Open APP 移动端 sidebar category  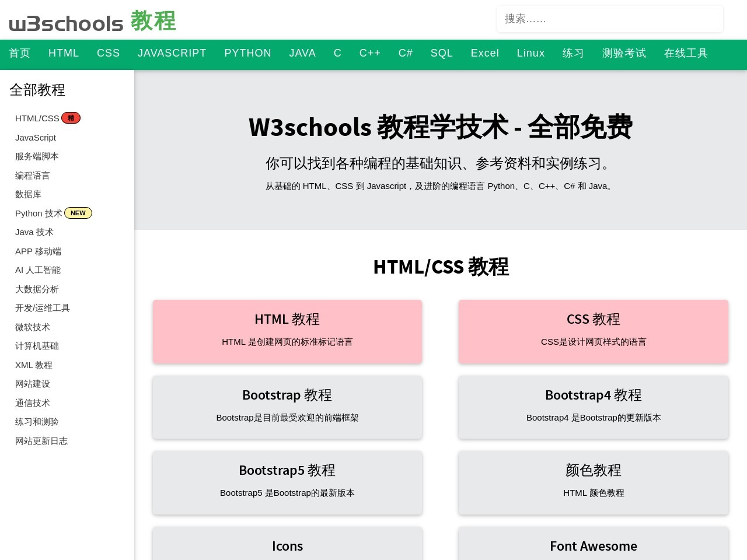coord(38,251)
